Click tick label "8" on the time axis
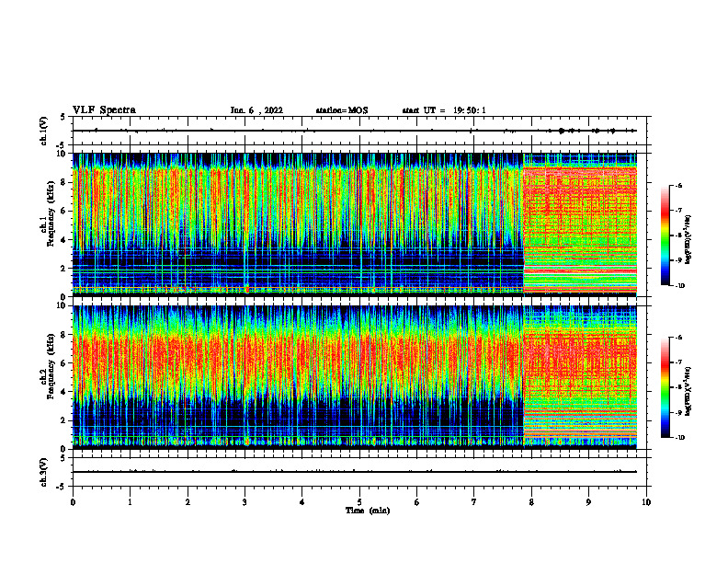The width and height of the screenshot is (728, 563). (531, 502)
